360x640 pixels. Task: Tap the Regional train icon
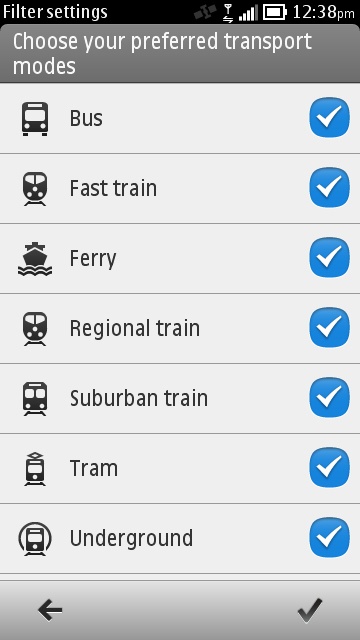[35, 329]
